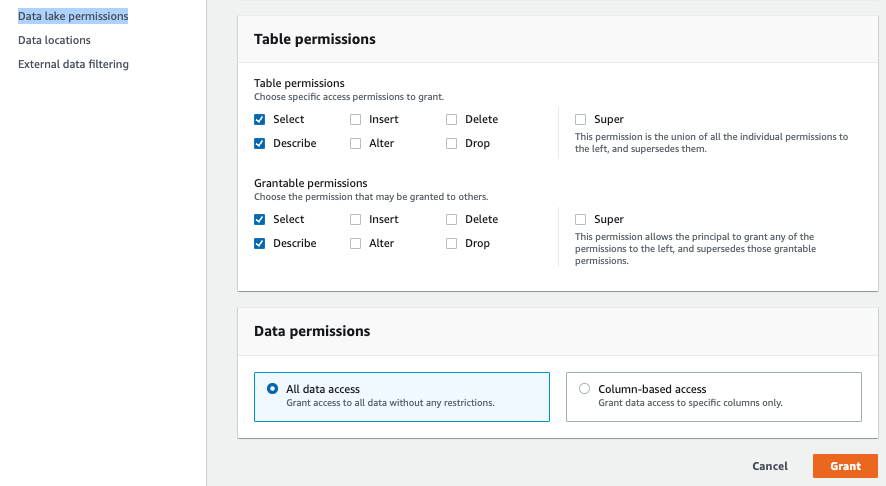The image size is (886, 486).
Task: Uncheck Select under Grantable permissions
Action: click(260, 219)
